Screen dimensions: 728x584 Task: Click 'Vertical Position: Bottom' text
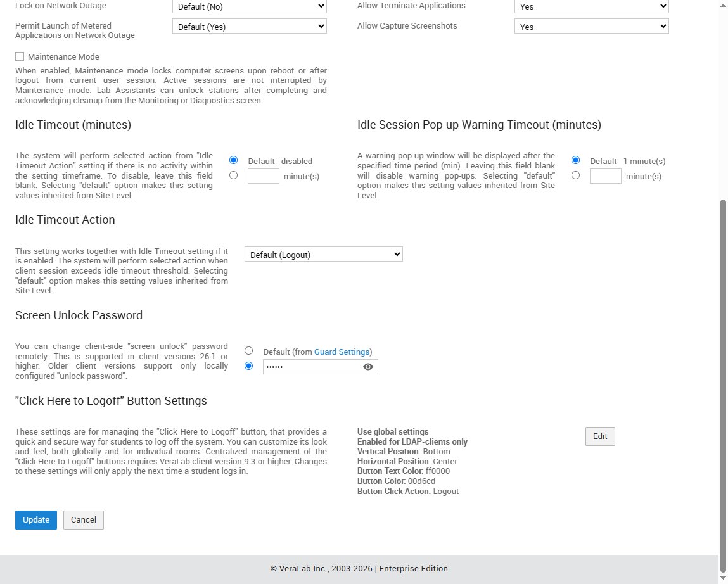[x=404, y=451]
